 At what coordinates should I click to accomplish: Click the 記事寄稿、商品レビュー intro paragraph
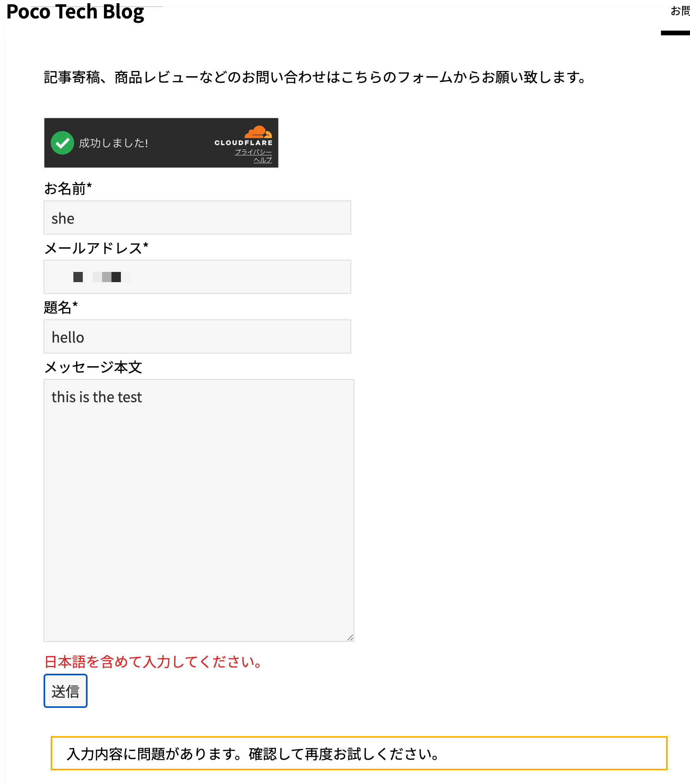(315, 77)
